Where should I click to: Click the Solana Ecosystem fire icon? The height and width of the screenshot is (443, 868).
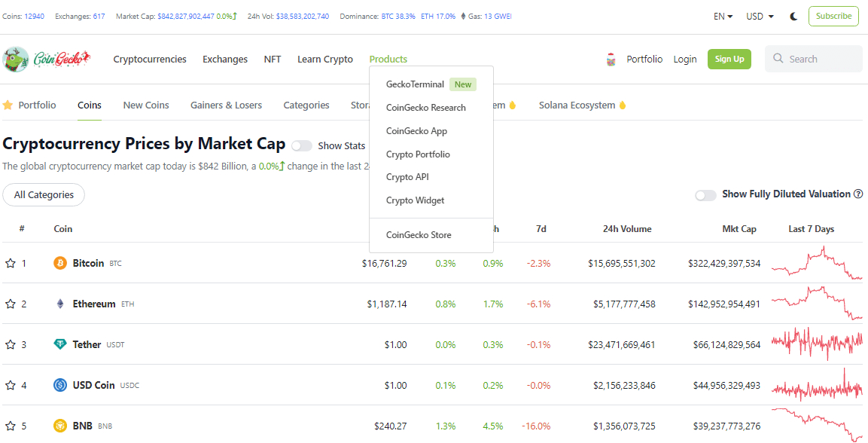(x=623, y=105)
